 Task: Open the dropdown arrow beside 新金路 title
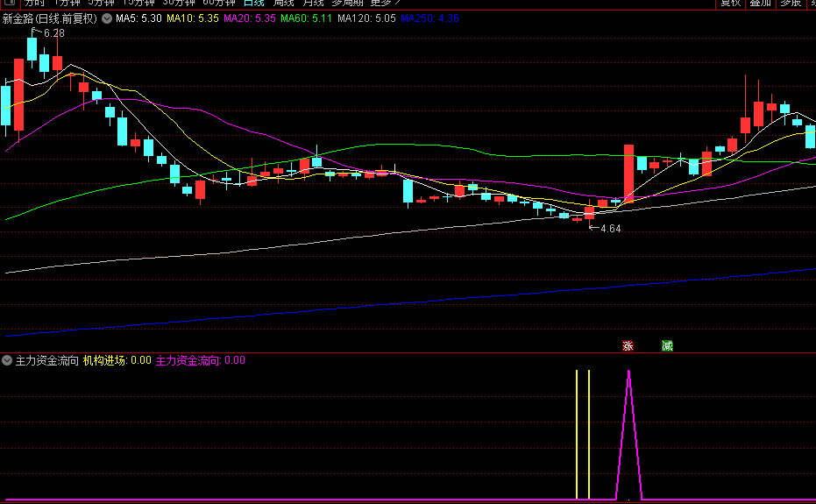pyautogui.click(x=107, y=18)
